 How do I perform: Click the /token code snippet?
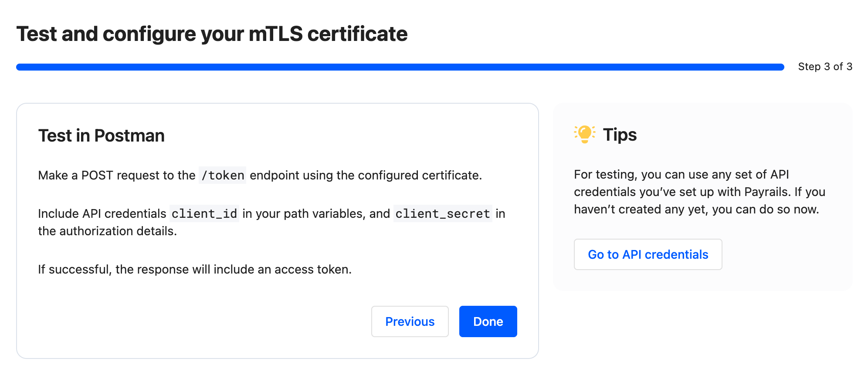(x=222, y=175)
